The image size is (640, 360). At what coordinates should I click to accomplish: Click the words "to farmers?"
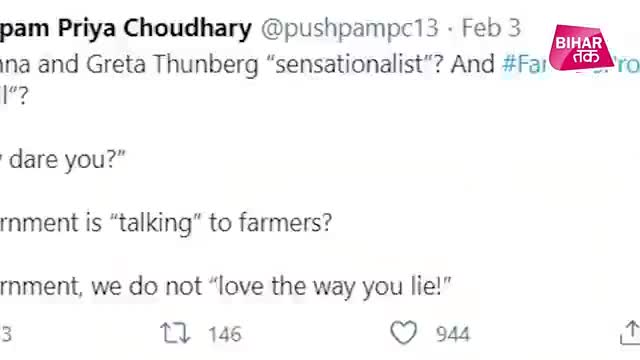pos(270,223)
